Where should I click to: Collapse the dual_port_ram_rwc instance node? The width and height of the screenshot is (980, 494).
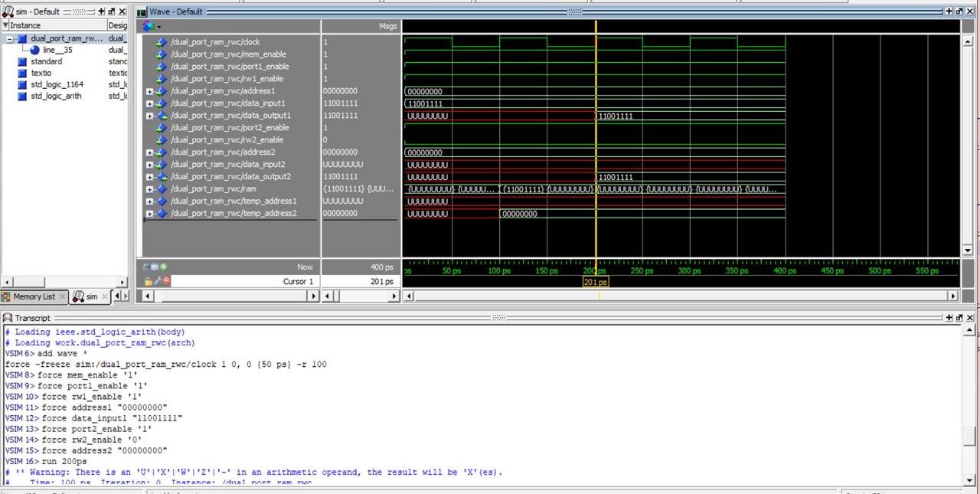click(x=9, y=38)
